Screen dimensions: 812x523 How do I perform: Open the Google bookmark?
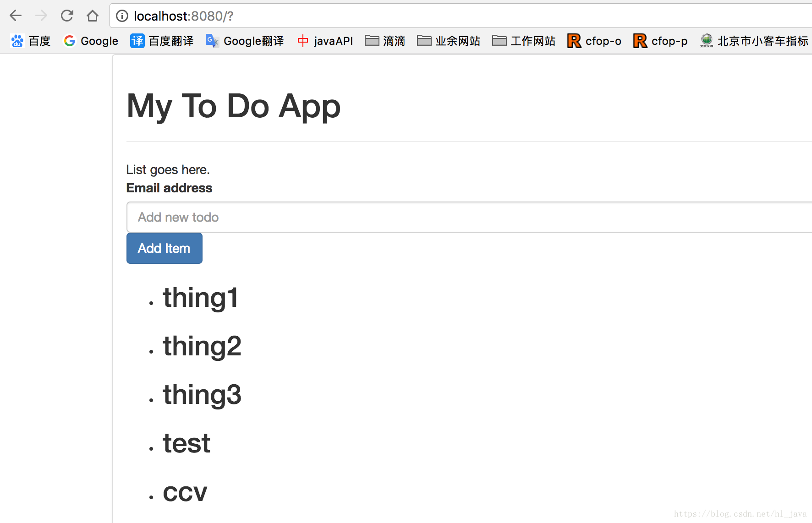(91, 41)
